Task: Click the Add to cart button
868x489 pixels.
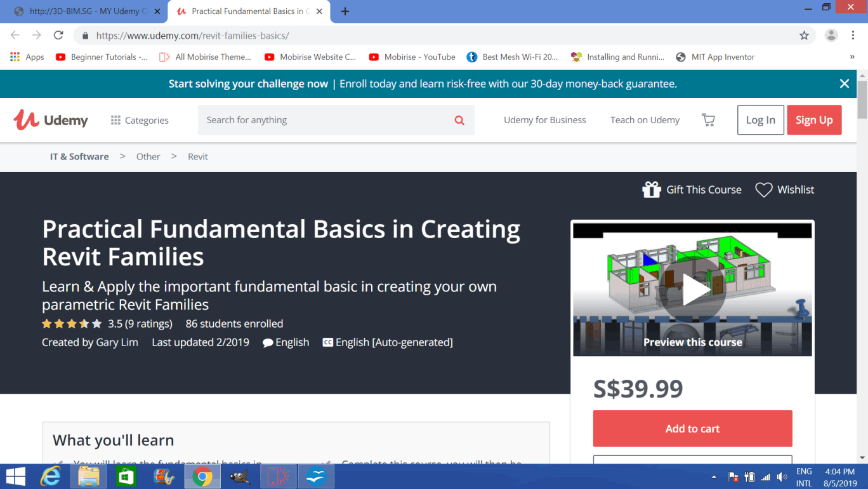Action: point(692,429)
